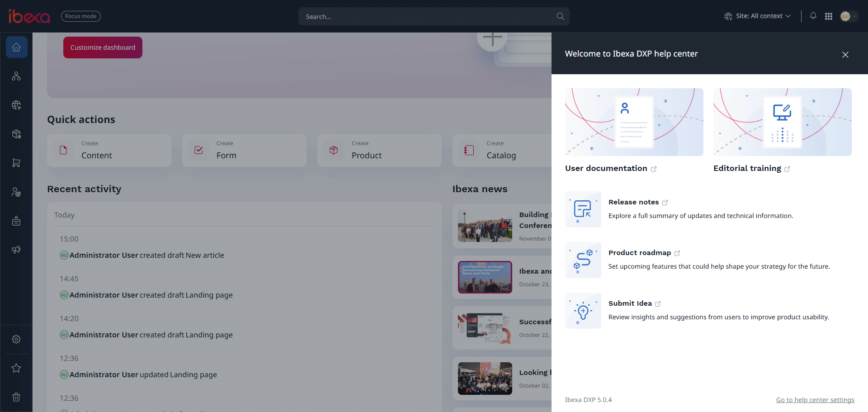Close the help center panel
Viewport: 868px width, 412px height.
tap(845, 55)
